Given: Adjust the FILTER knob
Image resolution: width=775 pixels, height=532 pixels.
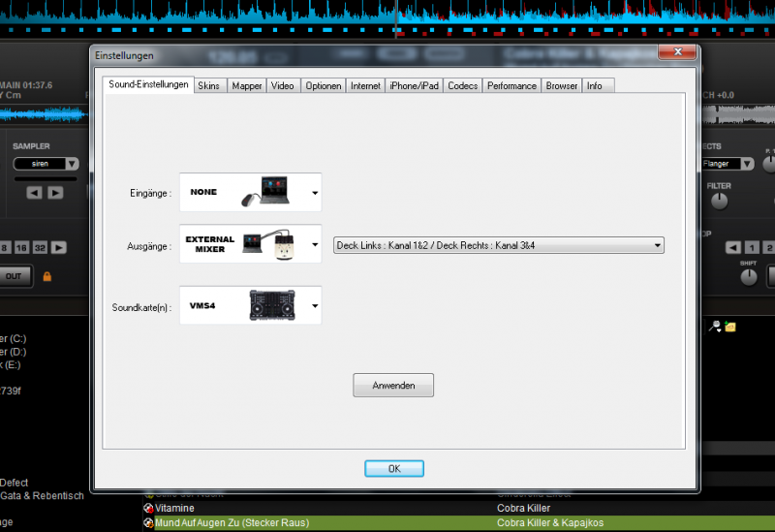Looking at the screenshot, I should point(719,201).
